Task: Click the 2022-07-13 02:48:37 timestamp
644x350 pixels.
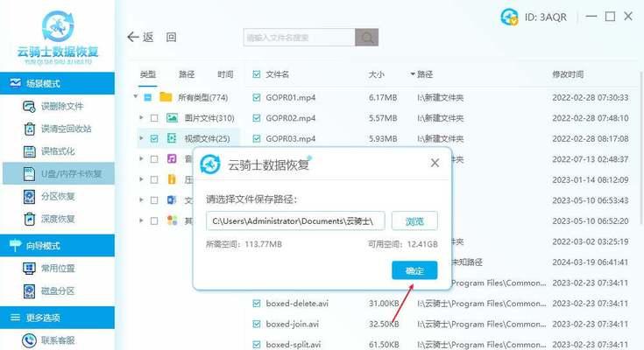Action: (591, 159)
